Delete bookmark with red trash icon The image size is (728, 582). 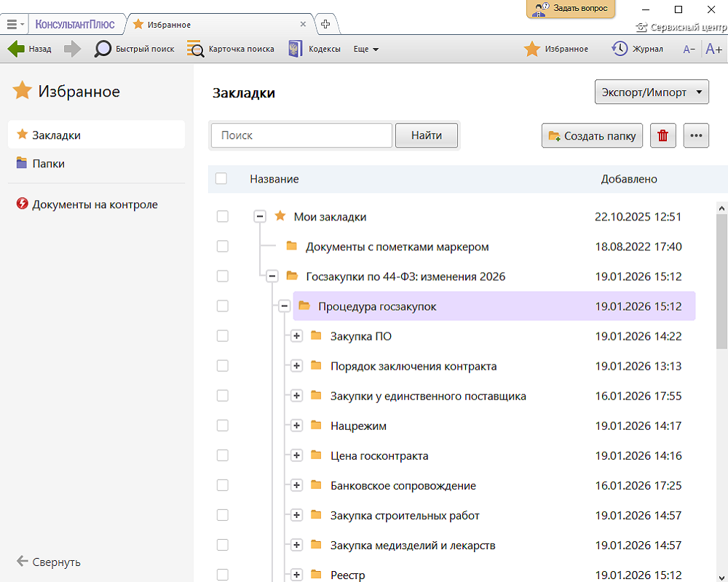662,136
